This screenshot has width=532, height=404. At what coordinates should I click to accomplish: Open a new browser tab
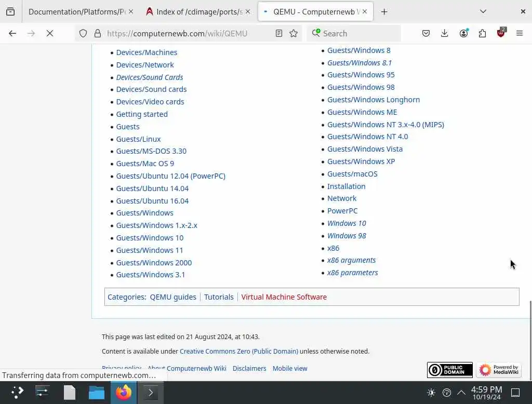384,12
